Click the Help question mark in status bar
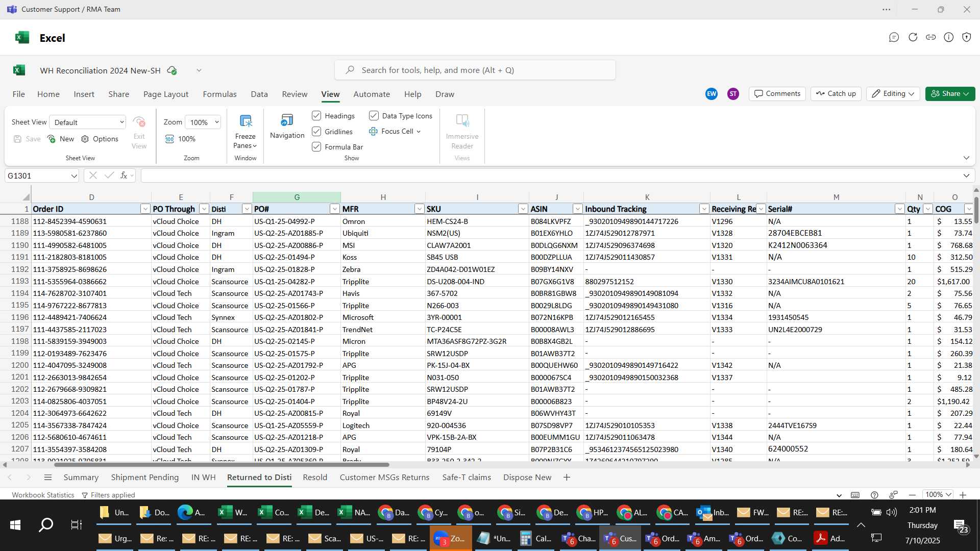 [x=874, y=495]
